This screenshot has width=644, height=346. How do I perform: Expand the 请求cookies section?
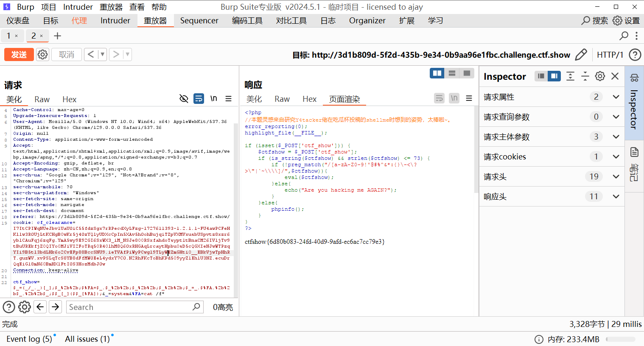(x=616, y=157)
